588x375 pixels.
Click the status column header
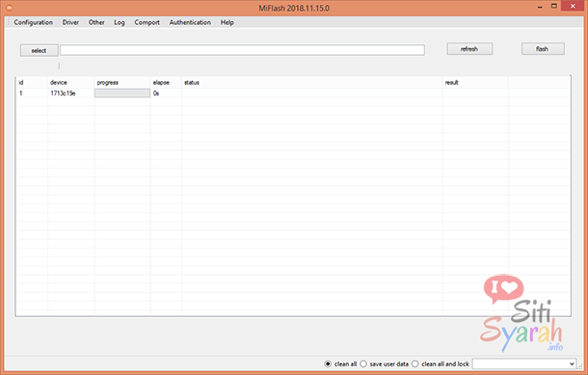(312, 83)
